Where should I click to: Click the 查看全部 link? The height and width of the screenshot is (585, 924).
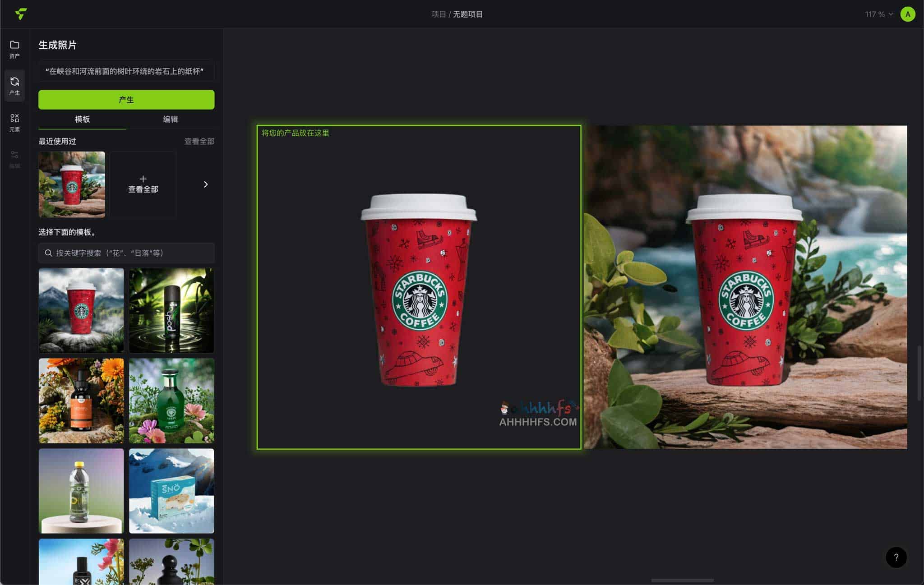pyautogui.click(x=199, y=141)
